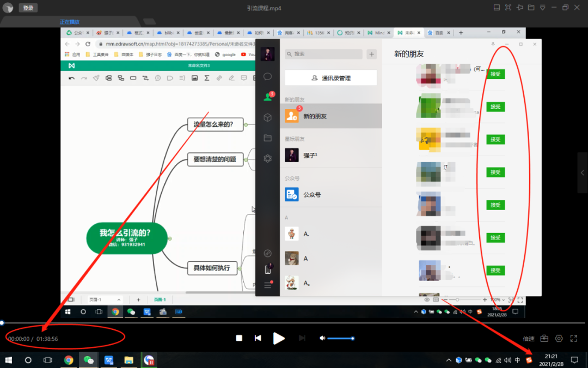
Task: Accept the first friend request with 接受
Action: [494, 73]
